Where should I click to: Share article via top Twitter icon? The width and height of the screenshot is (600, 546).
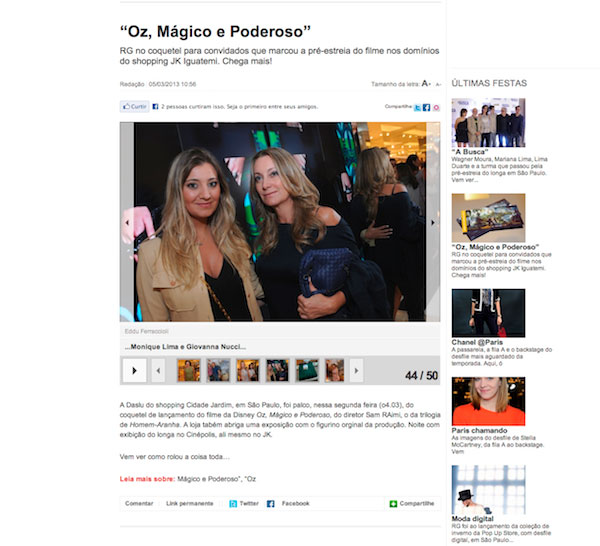click(417, 108)
